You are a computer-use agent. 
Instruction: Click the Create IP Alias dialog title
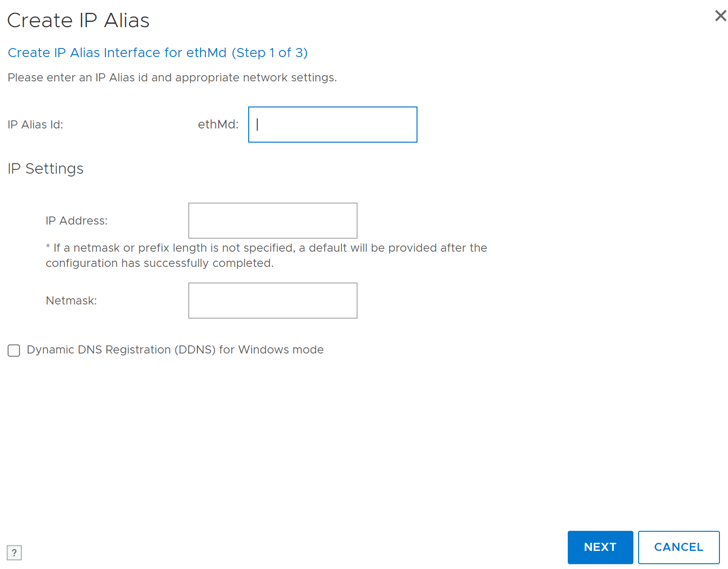pyautogui.click(x=78, y=20)
